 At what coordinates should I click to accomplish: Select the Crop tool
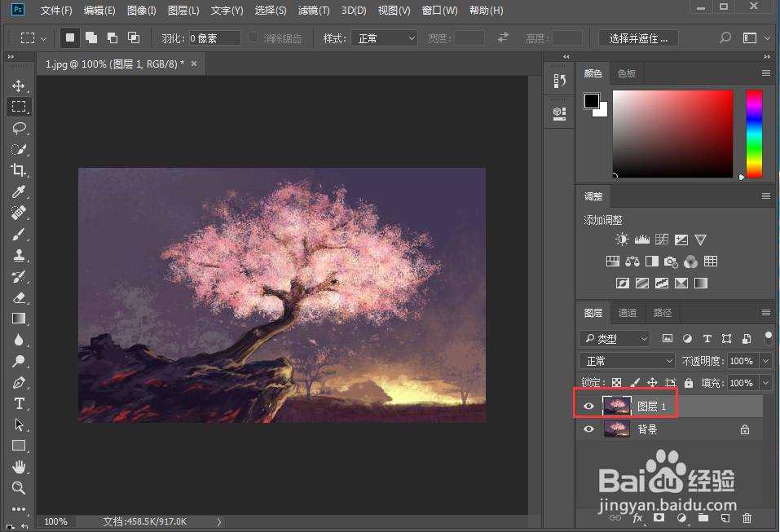(19, 170)
